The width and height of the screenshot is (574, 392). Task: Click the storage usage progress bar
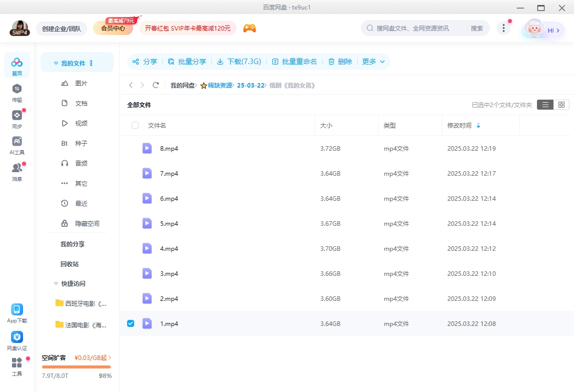[x=76, y=368]
